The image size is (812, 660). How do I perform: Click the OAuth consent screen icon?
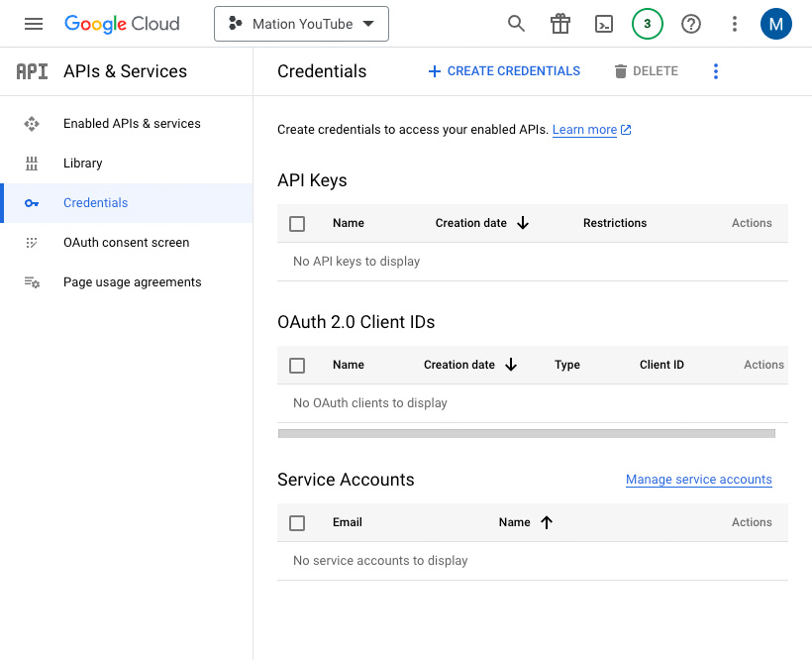click(32, 243)
